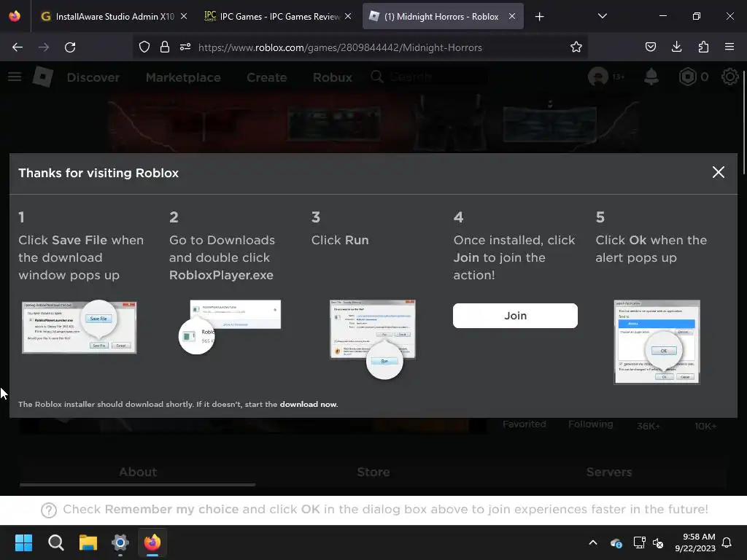
Task: Click the Run dialog illustration under step 3
Action: tap(373, 339)
